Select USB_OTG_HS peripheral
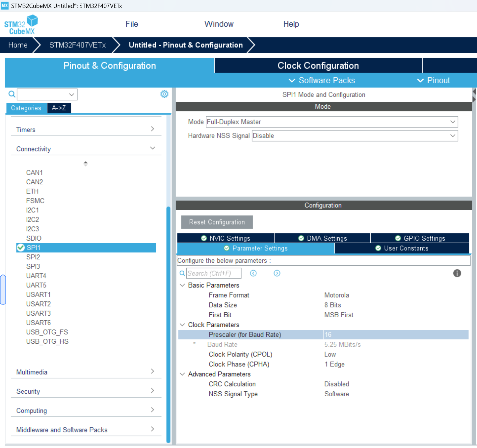Screen dimensions: 477x448 (47, 341)
